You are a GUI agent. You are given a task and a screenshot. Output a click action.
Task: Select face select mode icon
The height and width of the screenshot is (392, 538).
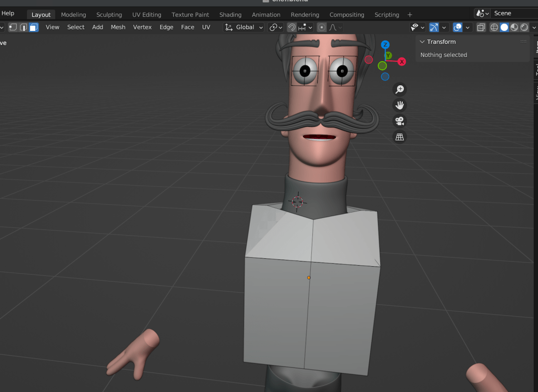[x=34, y=27]
